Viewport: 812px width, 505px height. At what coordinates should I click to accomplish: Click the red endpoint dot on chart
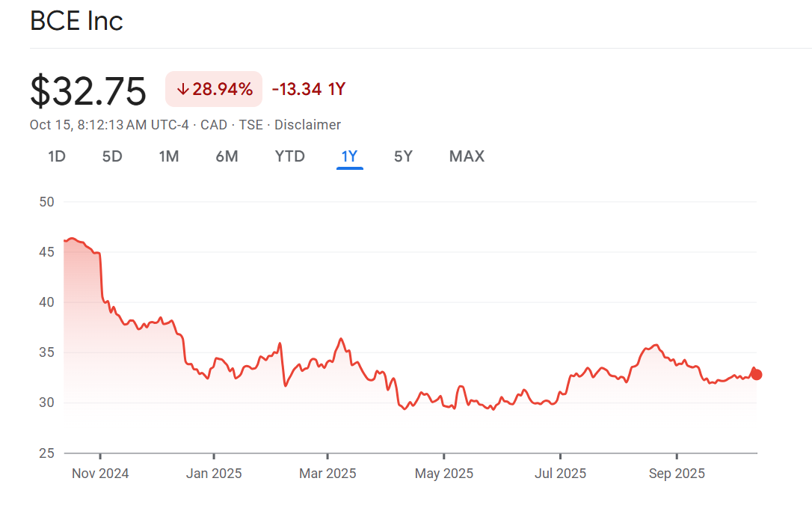tap(757, 374)
